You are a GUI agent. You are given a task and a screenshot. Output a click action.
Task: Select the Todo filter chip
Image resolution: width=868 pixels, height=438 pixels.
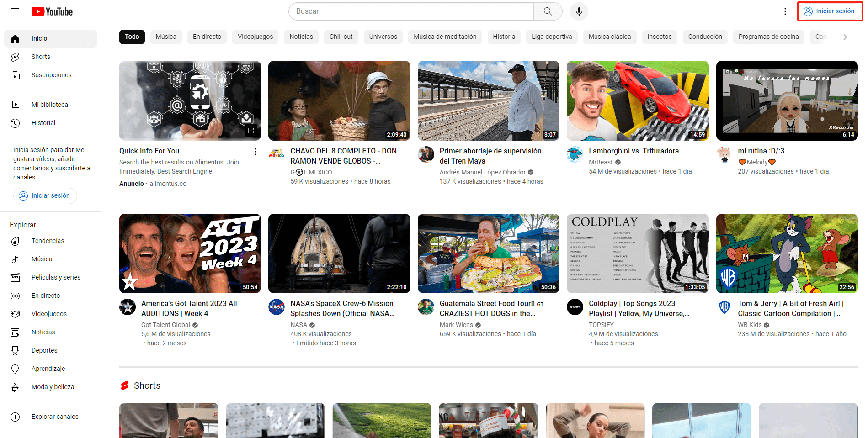pos(132,37)
